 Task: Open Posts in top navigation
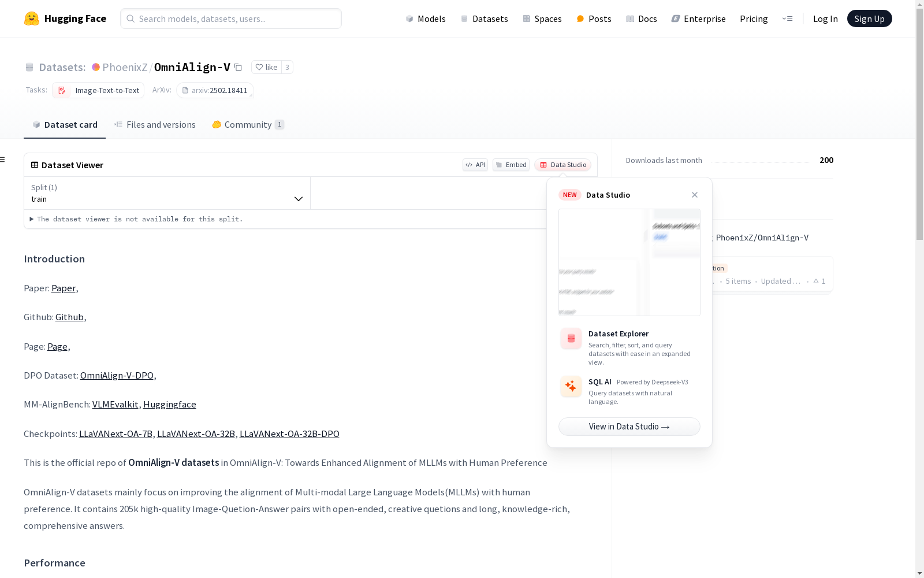(594, 18)
